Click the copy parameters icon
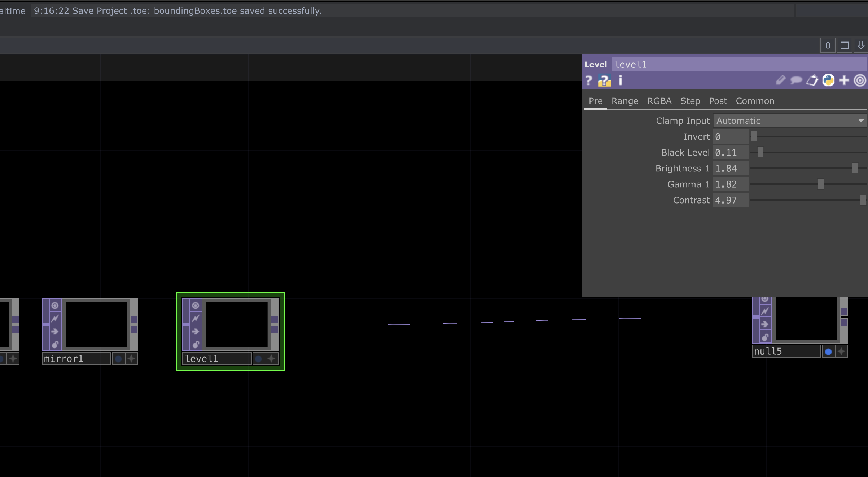This screenshot has width=868, height=477. [812, 80]
